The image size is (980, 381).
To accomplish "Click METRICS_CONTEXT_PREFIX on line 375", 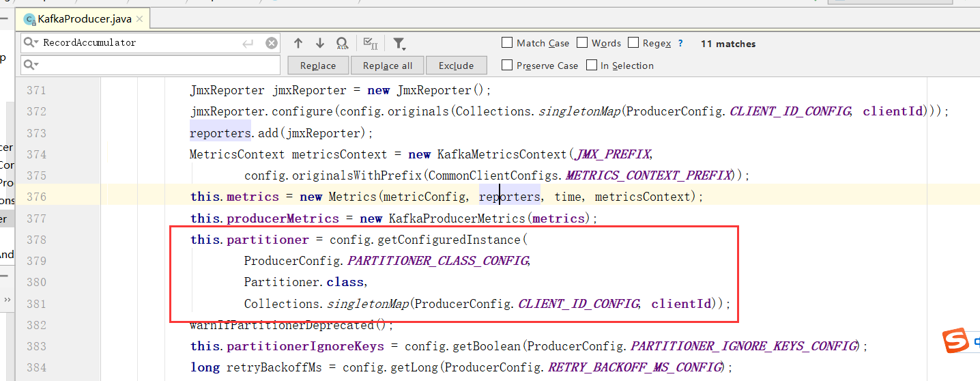I will 648,175.
